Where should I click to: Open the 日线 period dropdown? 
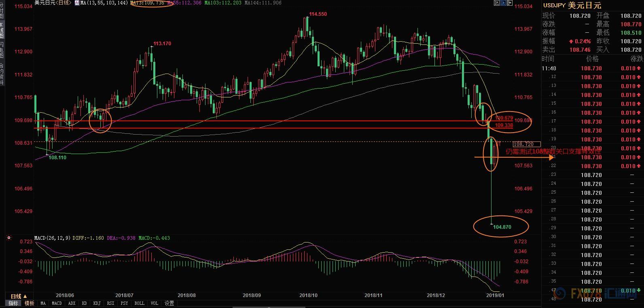19,296
